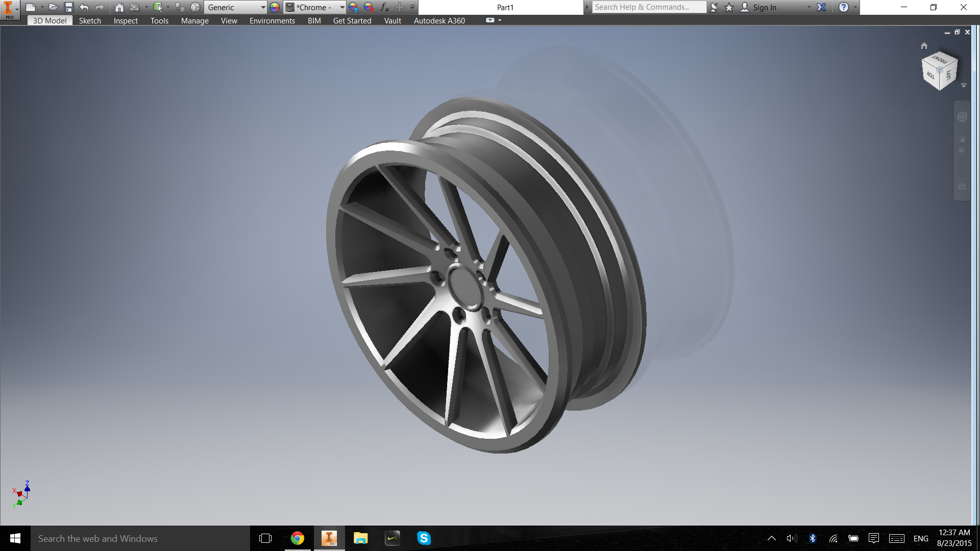Click the Favorites star icon
The width and height of the screenshot is (980, 551).
click(x=729, y=7)
